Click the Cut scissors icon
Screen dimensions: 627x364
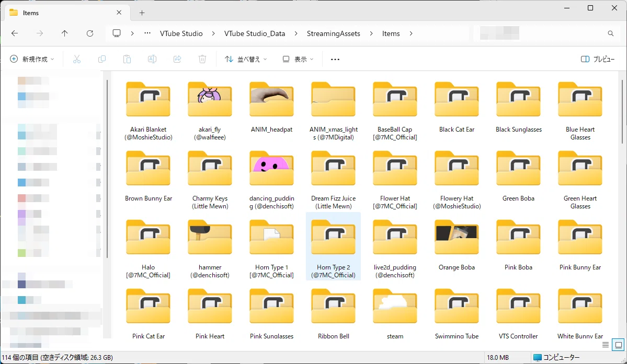(77, 59)
